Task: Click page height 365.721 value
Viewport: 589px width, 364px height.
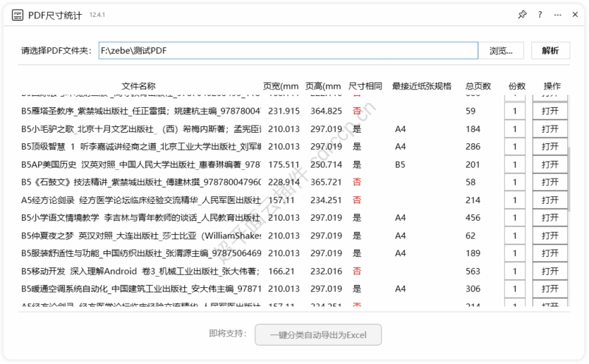Action: 326,182
